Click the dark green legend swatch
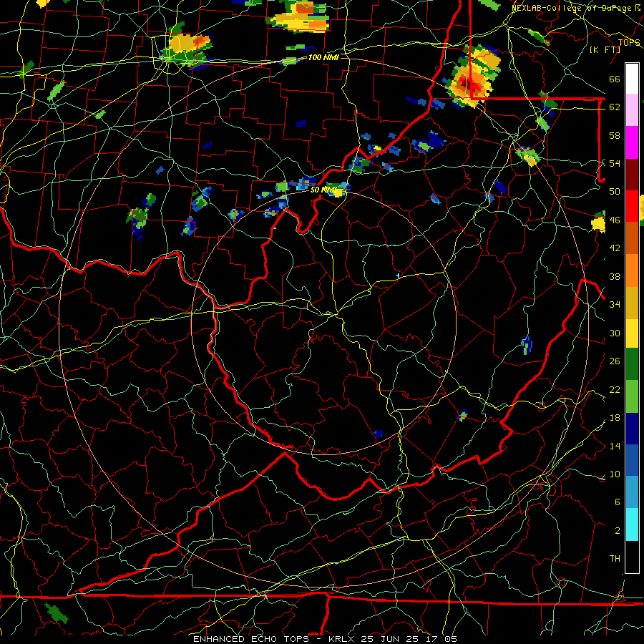The image size is (644, 644). pos(632,364)
